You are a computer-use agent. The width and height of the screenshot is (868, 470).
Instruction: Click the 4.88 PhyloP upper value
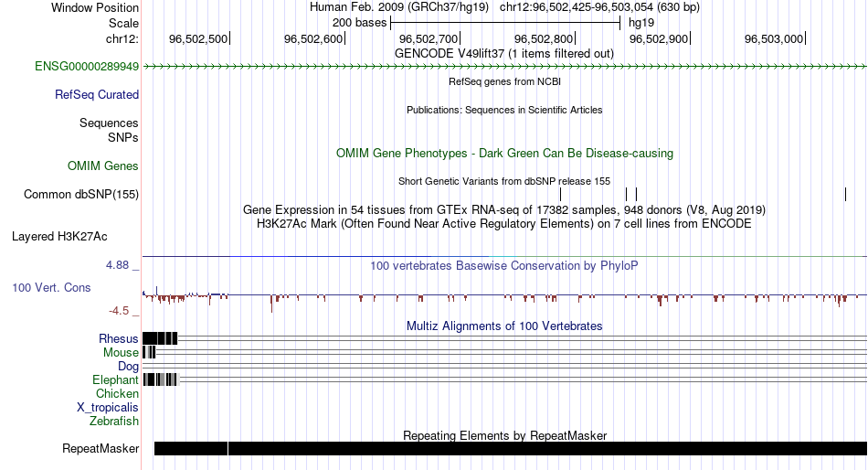click(x=117, y=265)
